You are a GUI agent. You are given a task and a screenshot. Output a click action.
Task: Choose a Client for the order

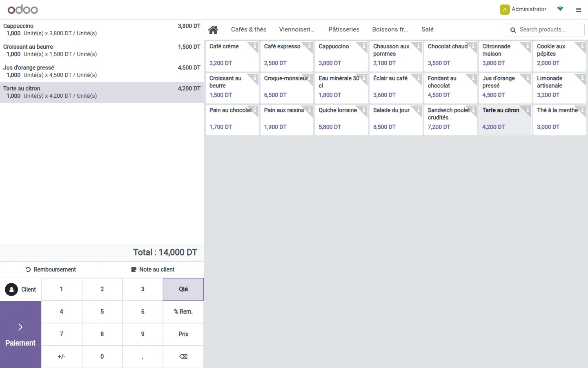20,289
